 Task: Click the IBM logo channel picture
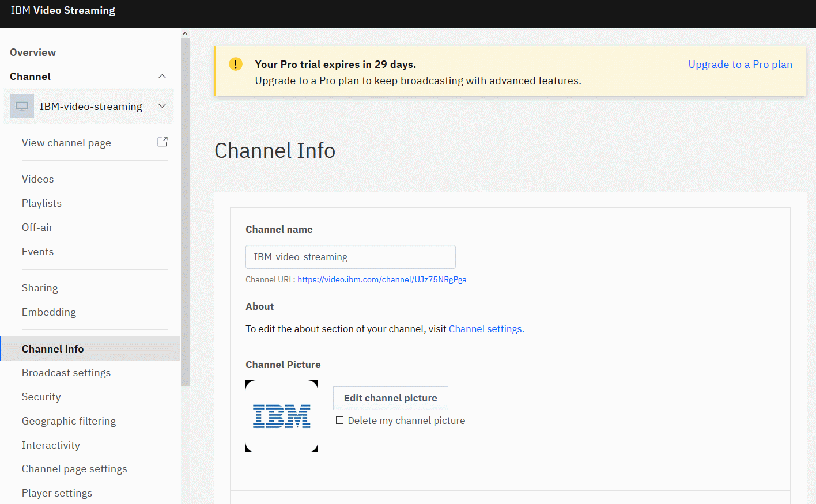click(x=281, y=416)
